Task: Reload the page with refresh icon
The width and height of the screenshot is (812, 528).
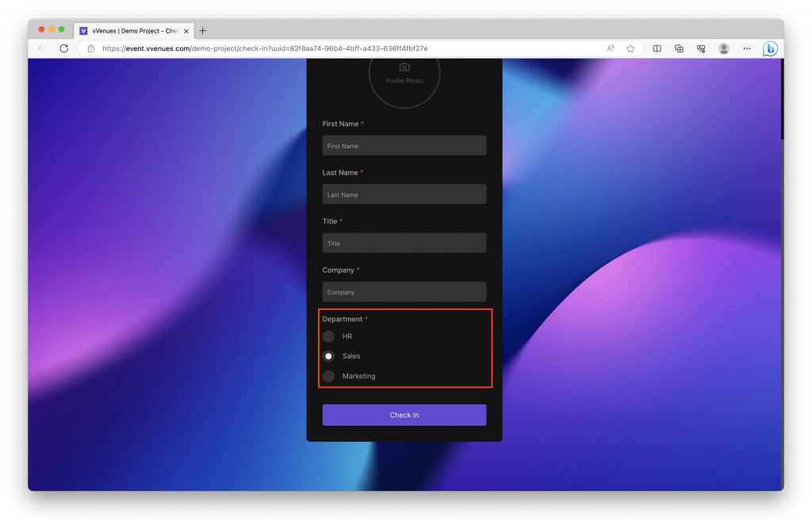Action: coord(63,48)
